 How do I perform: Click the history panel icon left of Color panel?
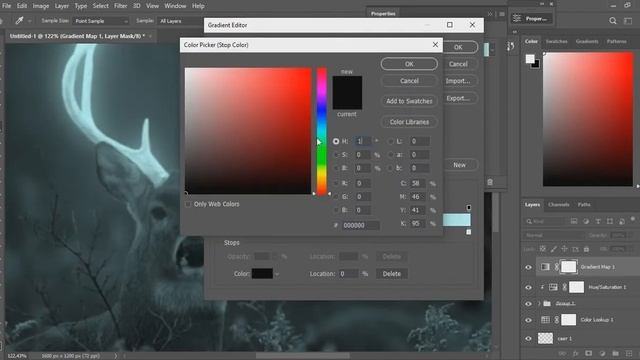pyautogui.click(x=511, y=47)
